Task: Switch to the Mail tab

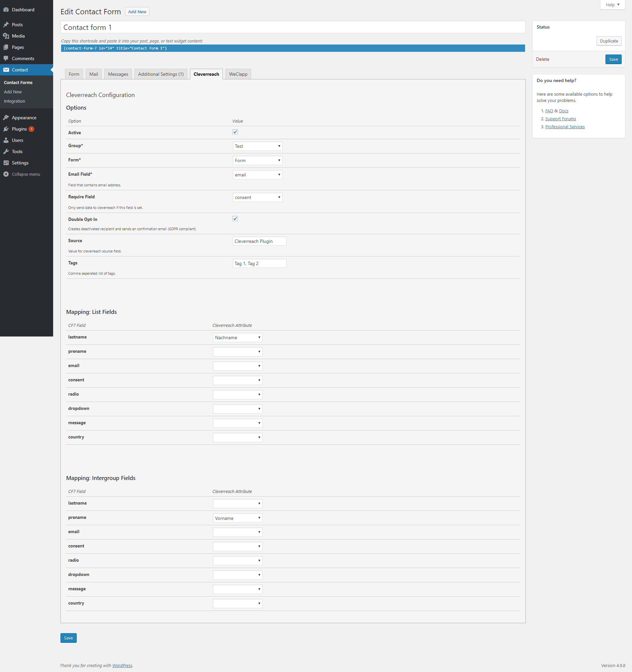Action: (x=94, y=74)
